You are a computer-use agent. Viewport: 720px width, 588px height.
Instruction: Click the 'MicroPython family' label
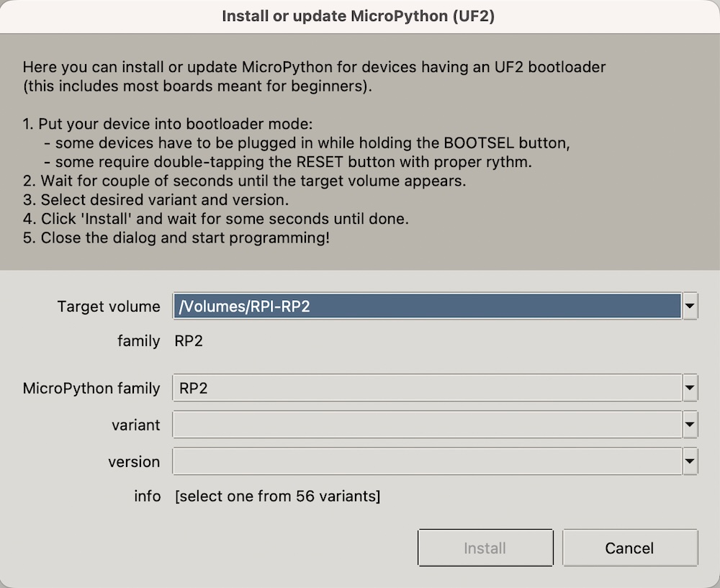click(x=91, y=389)
